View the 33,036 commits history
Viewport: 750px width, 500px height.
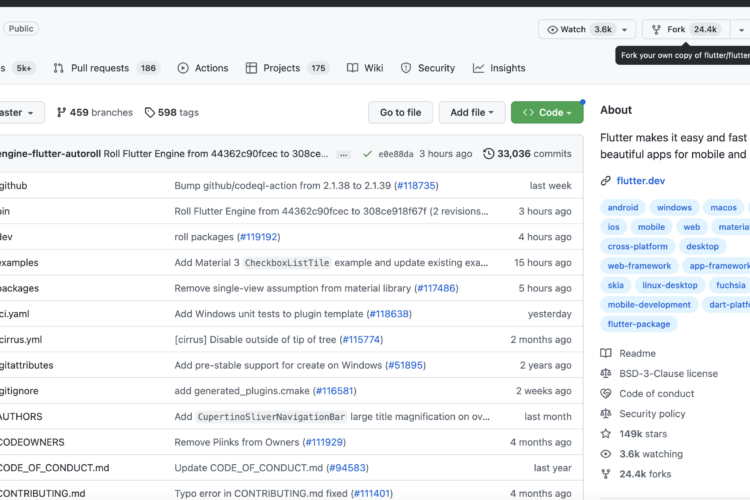coord(527,154)
